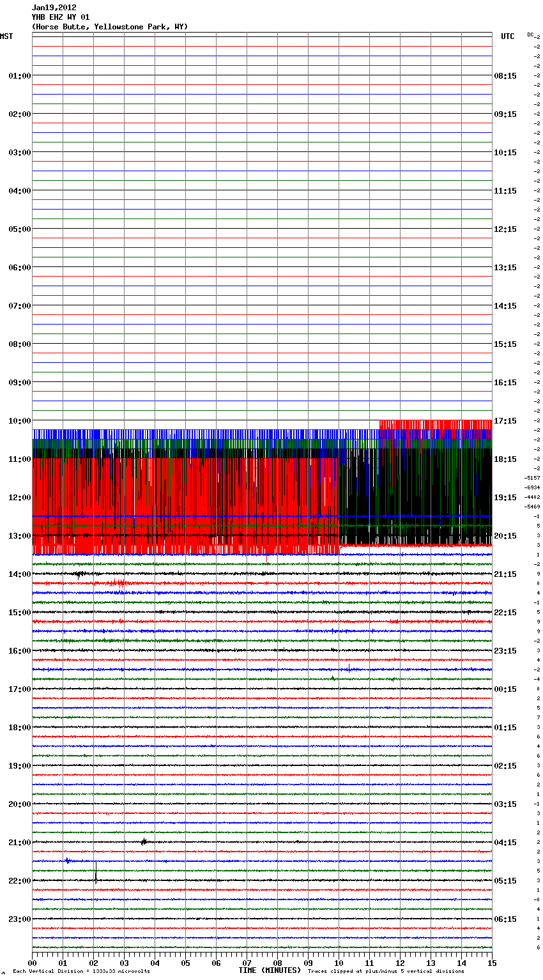Click the 23:15 UTC time label
Image resolution: width=543 pixels, height=980 pixels.
click(505, 651)
